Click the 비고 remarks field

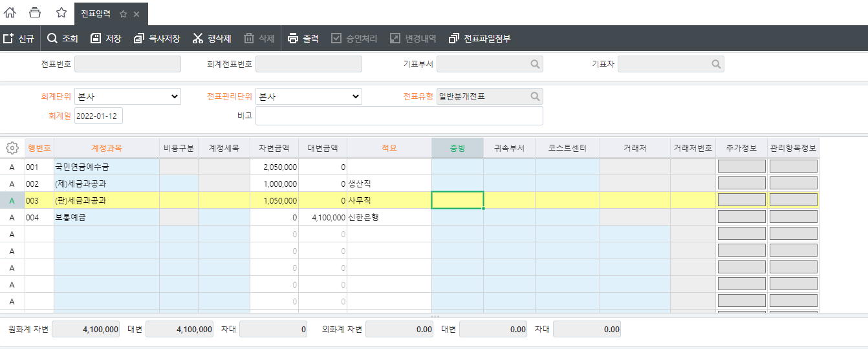tap(399, 116)
